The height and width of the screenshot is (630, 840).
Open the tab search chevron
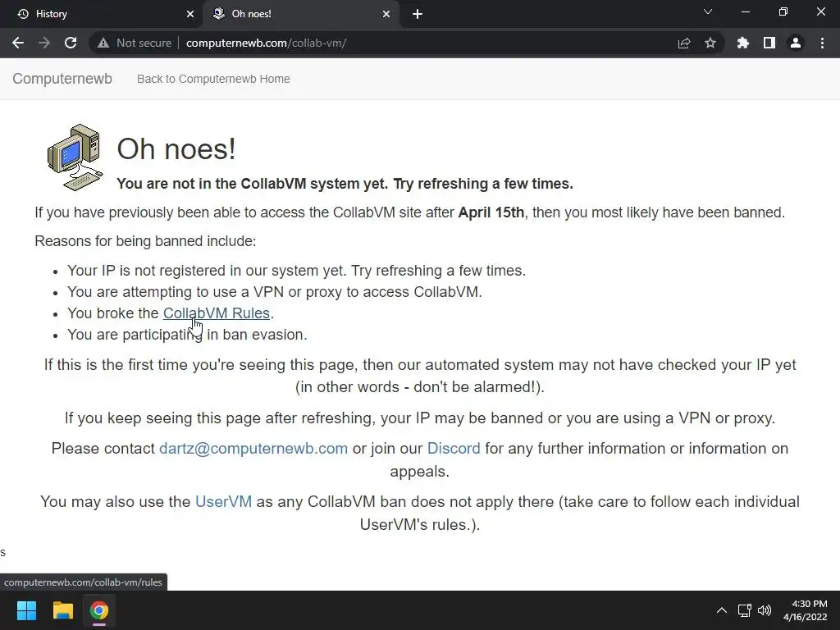point(708,11)
